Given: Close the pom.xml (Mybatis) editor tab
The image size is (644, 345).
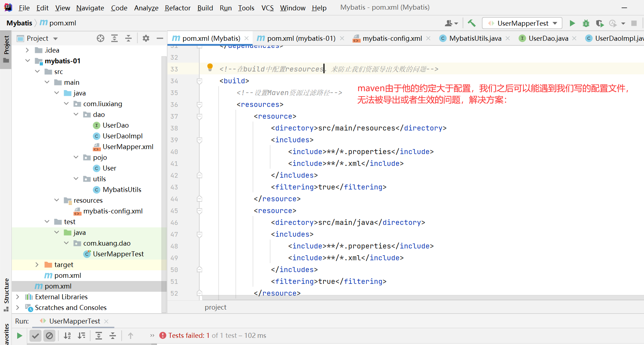Looking at the screenshot, I should tap(247, 38).
